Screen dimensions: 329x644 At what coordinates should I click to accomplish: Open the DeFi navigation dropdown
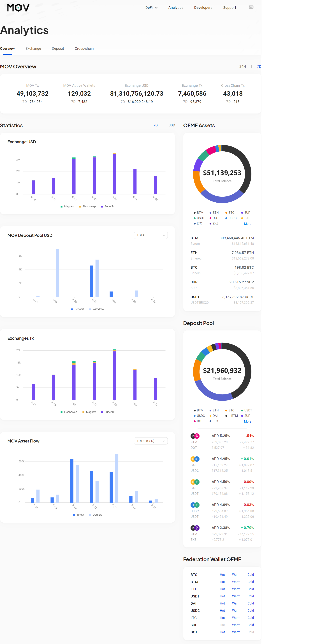151,8
